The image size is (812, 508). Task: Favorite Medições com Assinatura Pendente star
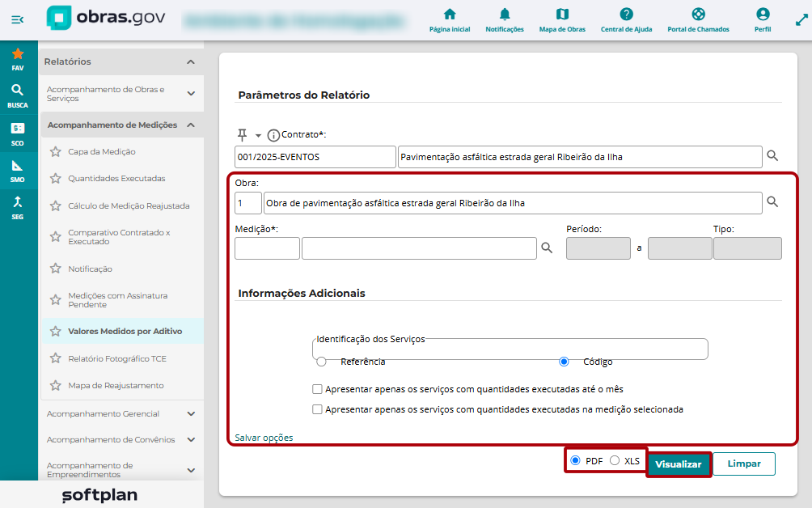[56, 300]
